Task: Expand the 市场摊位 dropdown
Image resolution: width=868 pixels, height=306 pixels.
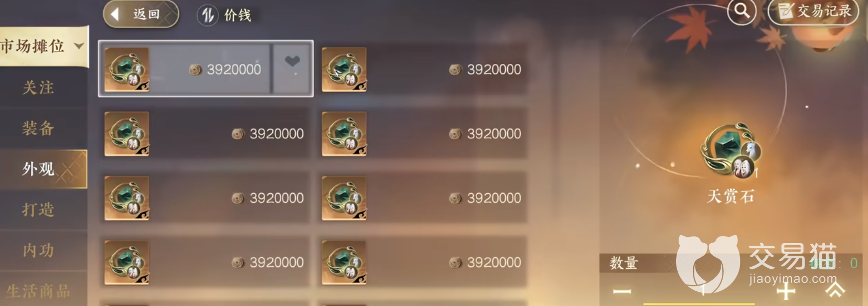Action: pyautogui.click(x=43, y=46)
